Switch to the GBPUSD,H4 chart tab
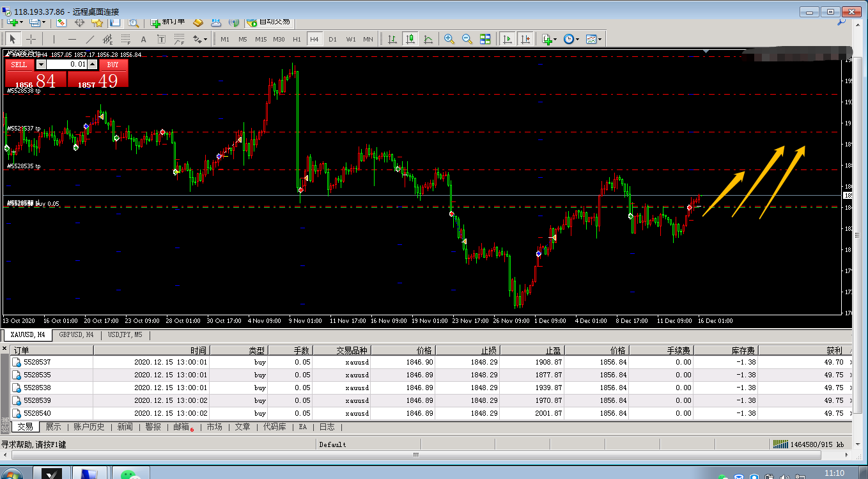Viewport: 868px width, 479px height. point(76,334)
